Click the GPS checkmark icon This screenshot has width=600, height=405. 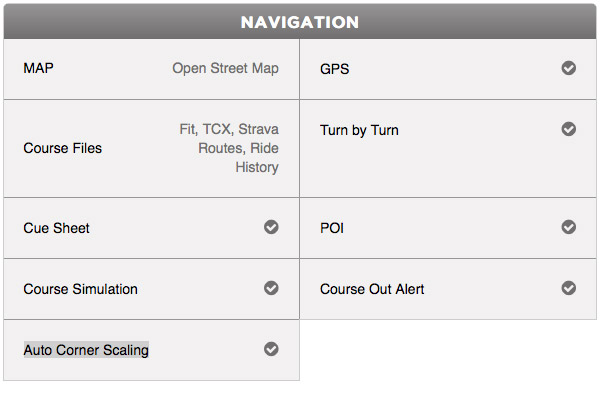click(569, 68)
